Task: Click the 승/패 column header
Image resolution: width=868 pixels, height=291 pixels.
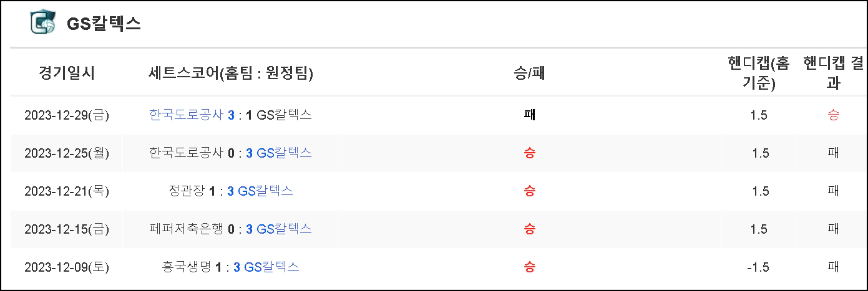Action: [529, 73]
